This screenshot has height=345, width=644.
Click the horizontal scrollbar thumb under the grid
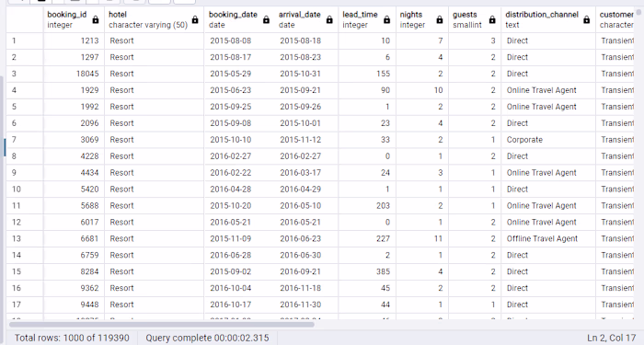(x=162, y=325)
